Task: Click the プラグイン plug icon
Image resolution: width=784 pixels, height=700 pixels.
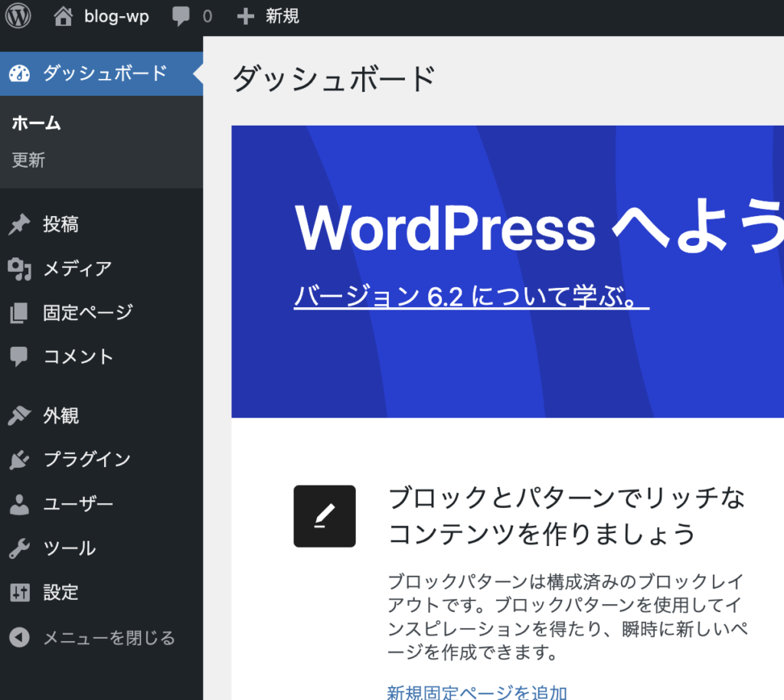Action: pos(19,460)
